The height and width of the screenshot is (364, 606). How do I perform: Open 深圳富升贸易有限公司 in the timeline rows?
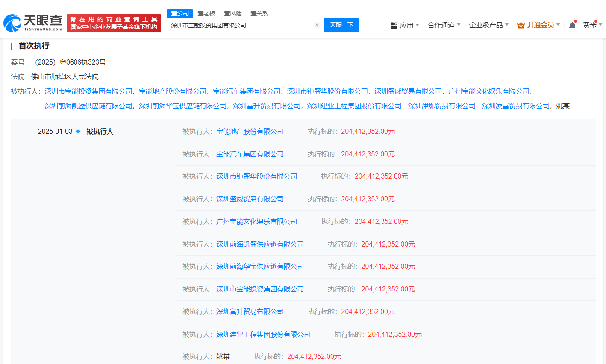pyautogui.click(x=250, y=311)
